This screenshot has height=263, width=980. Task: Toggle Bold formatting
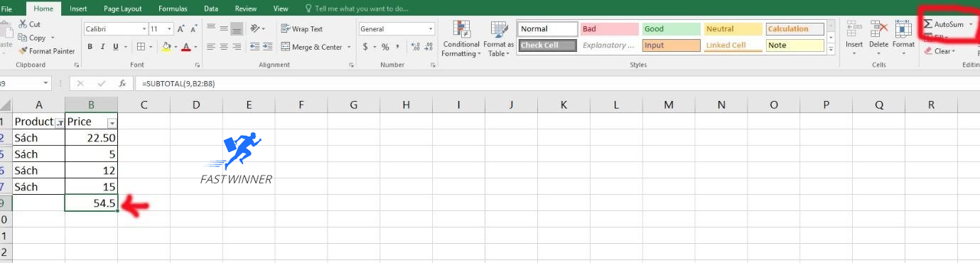90,47
